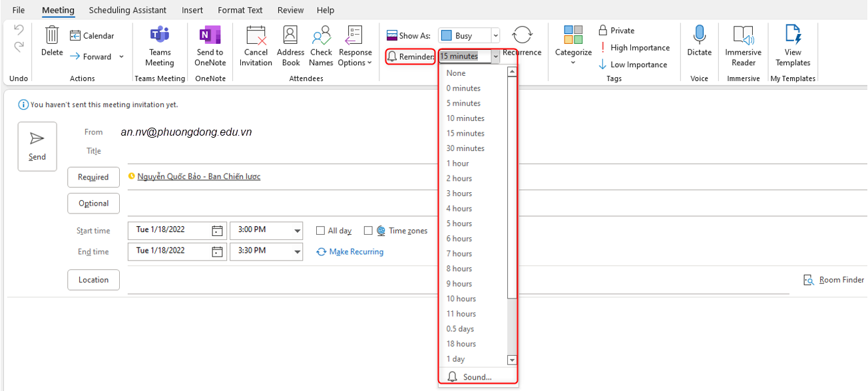Screen dimensions: 868x391
Task: Open start time 3:00 PM dropdown
Action: (x=298, y=231)
